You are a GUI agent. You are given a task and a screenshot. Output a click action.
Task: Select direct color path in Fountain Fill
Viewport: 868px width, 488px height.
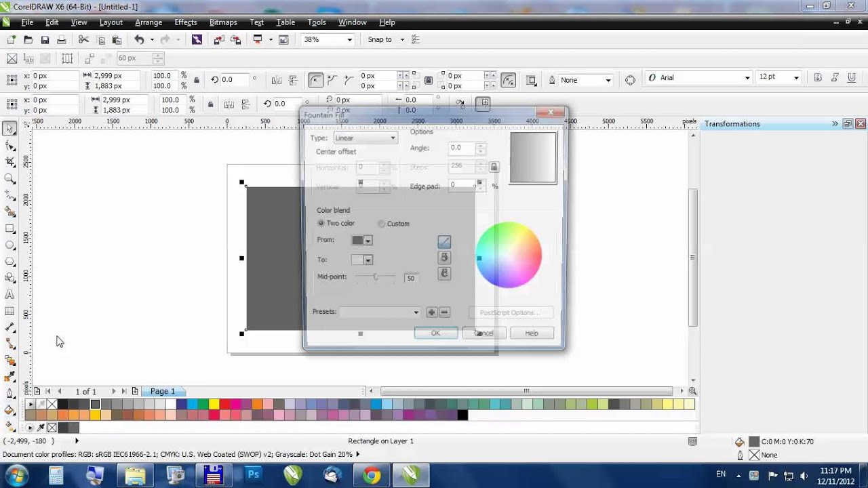[x=444, y=242]
